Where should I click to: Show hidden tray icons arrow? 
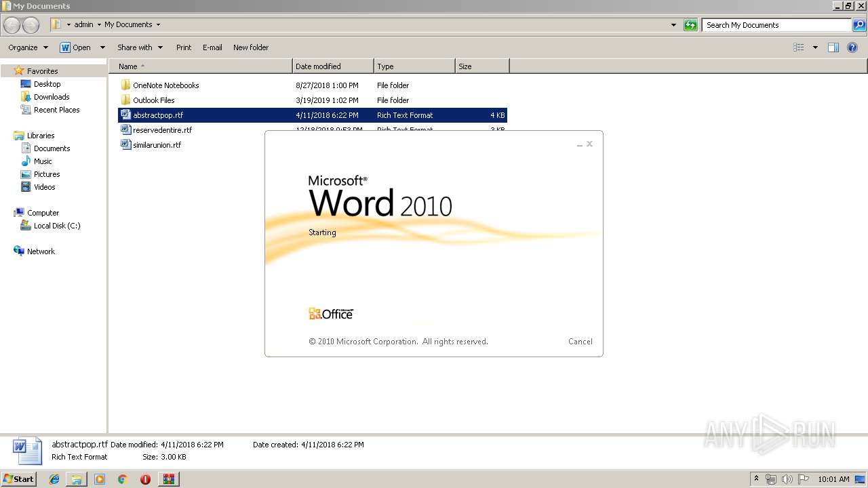pos(756,479)
